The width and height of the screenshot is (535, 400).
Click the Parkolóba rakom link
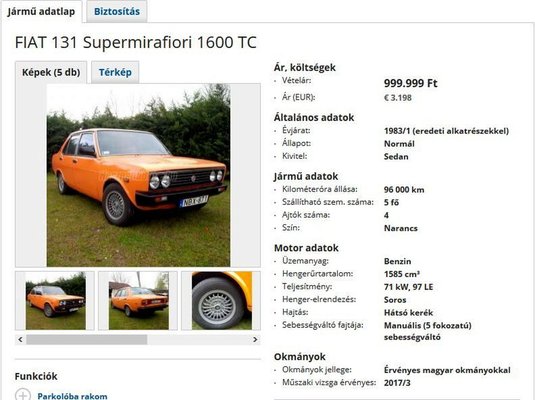pyautogui.click(x=72, y=396)
